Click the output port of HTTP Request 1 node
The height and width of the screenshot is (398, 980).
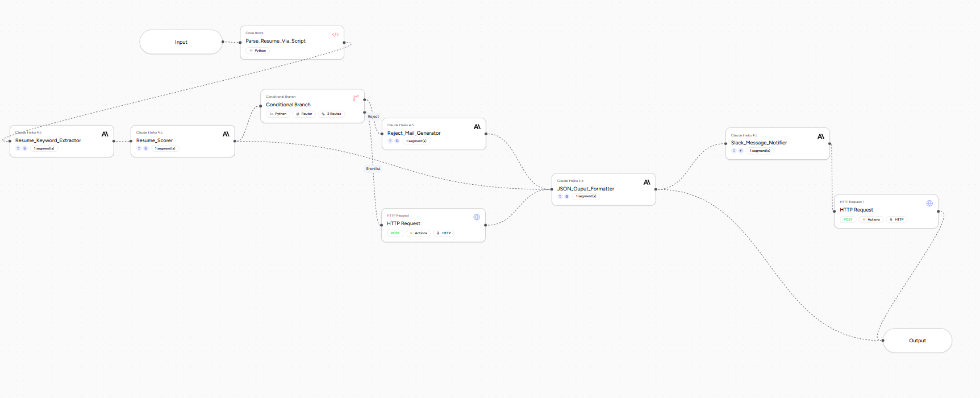[938, 211]
